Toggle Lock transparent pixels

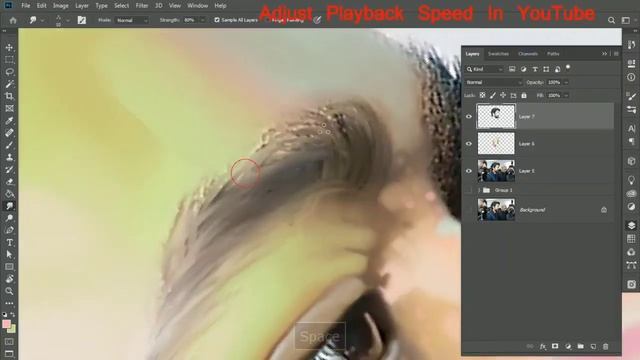click(482, 95)
